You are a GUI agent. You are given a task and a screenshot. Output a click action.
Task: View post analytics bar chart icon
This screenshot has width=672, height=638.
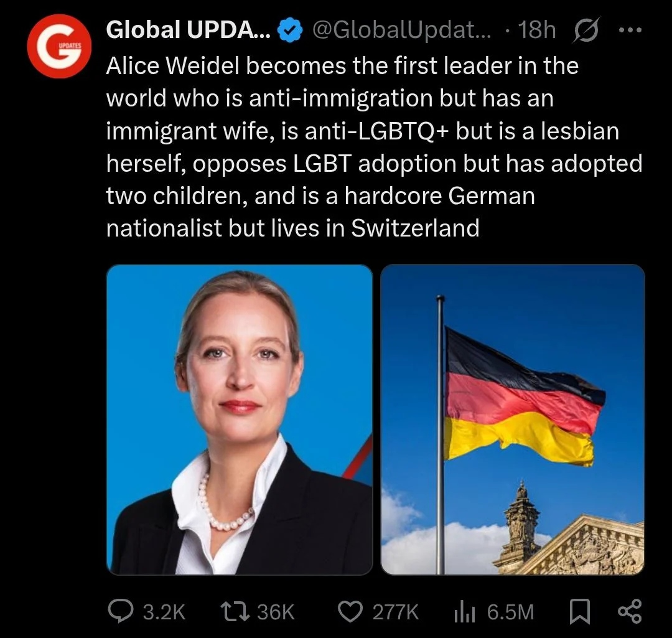[465, 612]
